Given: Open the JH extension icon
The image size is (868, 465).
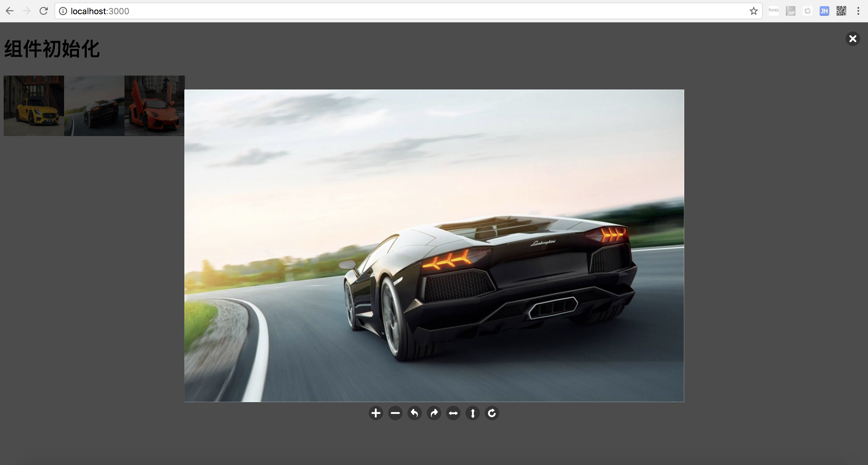Looking at the screenshot, I should (x=824, y=11).
